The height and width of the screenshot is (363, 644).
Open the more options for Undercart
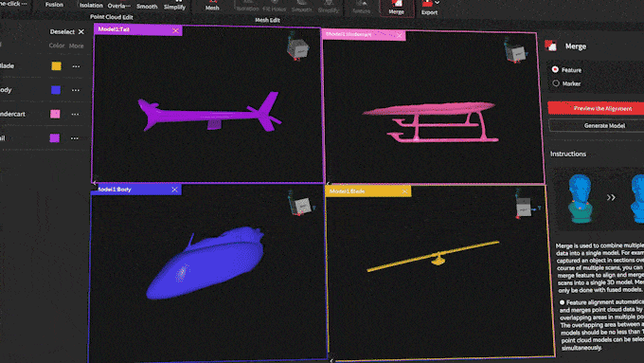coord(75,115)
